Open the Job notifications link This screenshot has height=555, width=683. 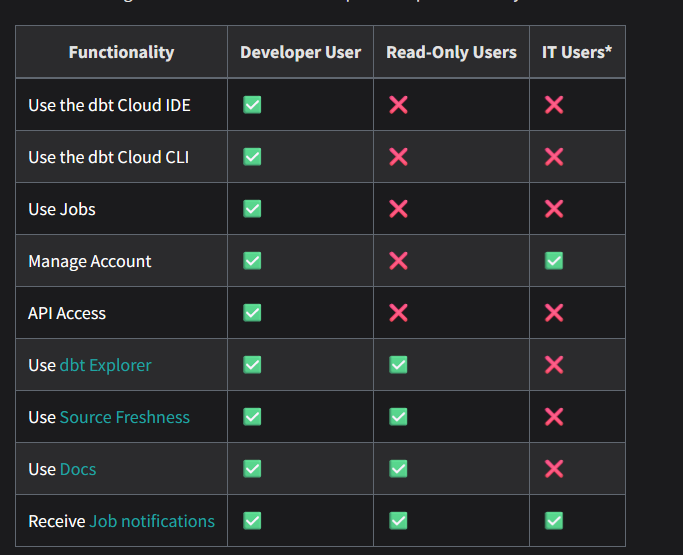coord(152,521)
